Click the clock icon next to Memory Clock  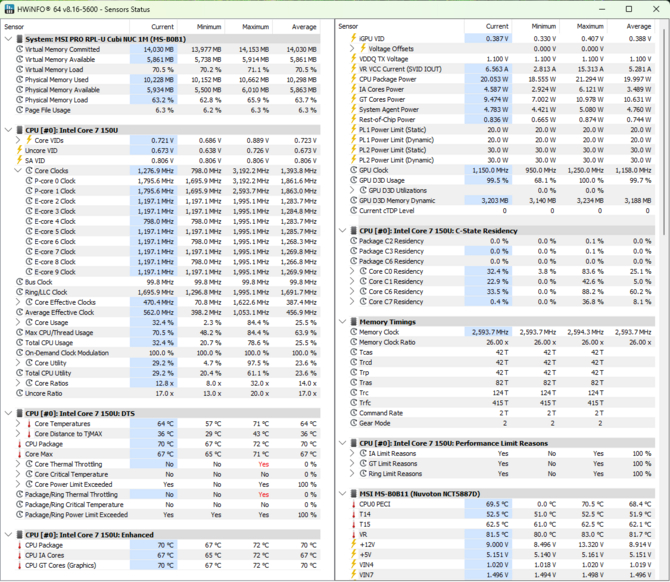click(x=354, y=332)
